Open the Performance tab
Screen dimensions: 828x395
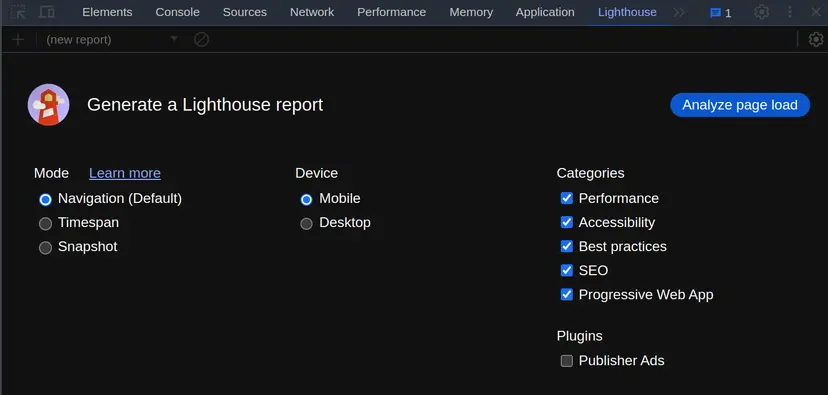(391, 12)
